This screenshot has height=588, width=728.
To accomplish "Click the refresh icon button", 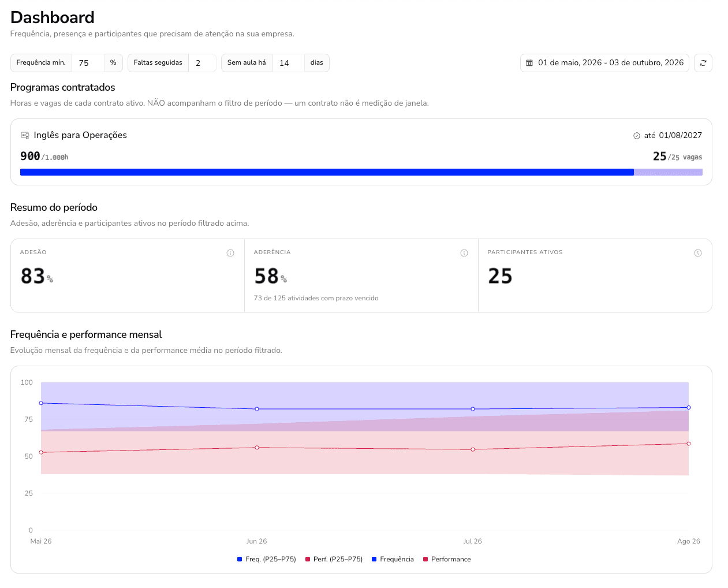I will pyautogui.click(x=703, y=63).
